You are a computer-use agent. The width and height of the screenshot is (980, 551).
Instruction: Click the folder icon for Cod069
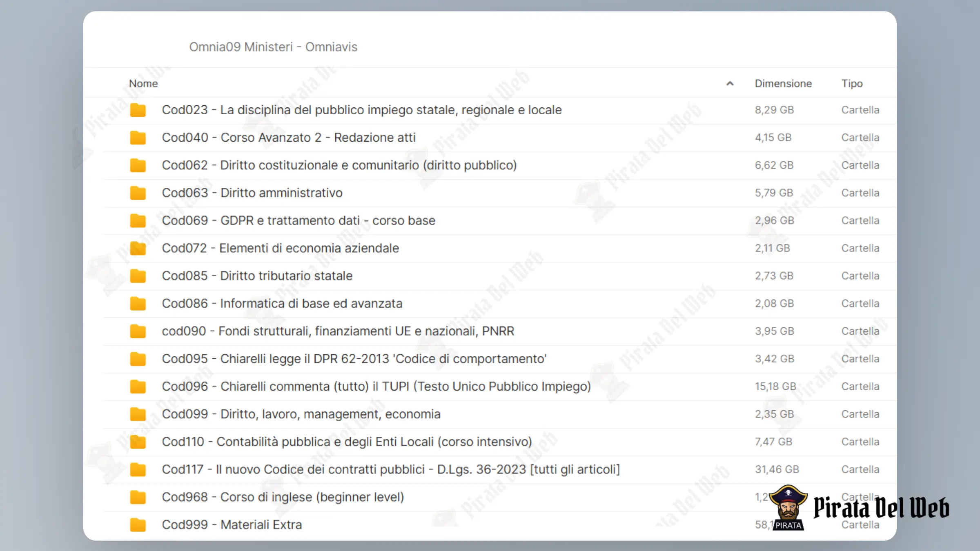138,221
